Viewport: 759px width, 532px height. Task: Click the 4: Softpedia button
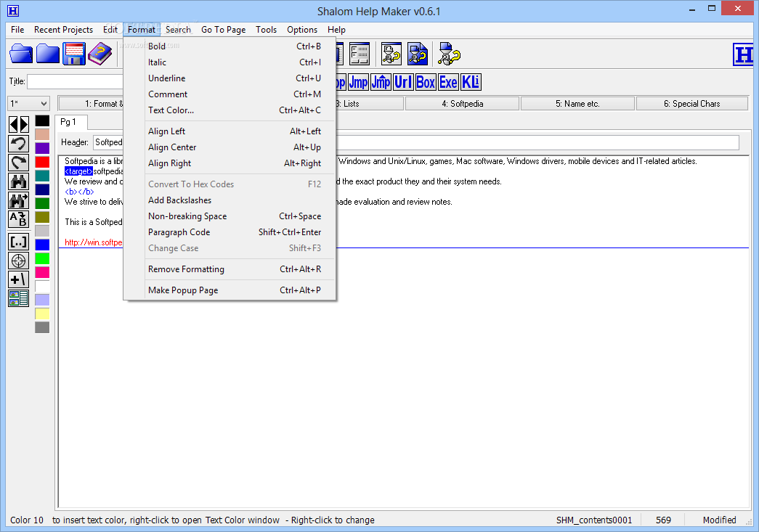462,104
